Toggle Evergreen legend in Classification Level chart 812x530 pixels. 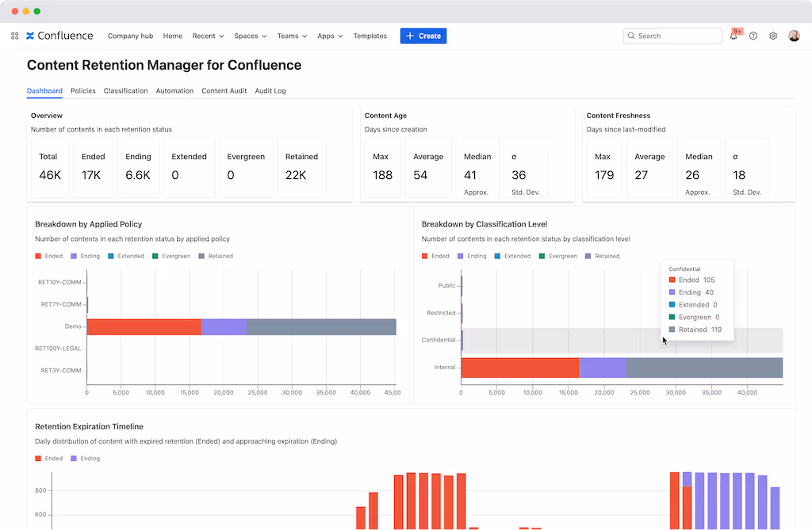tap(558, 256)
